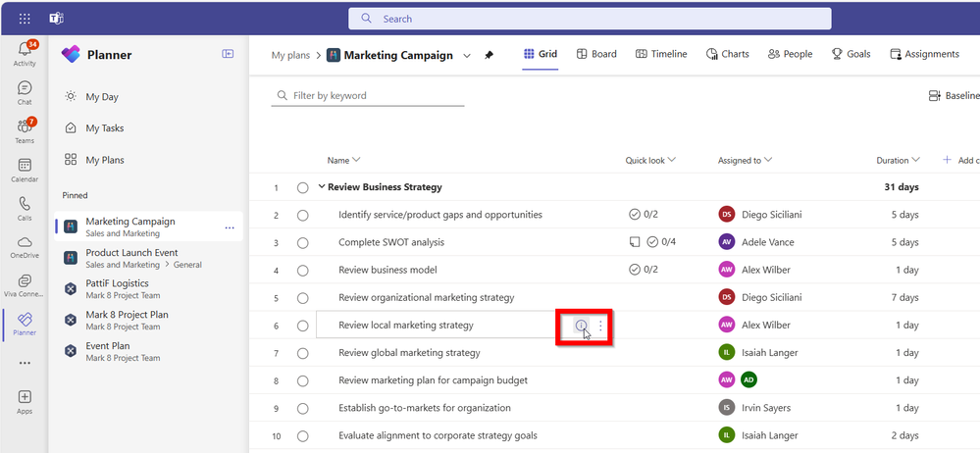Screen dimensions: 980x453
Task: Collapse the Planner navigation pane
Action: (x=229, y=55)
